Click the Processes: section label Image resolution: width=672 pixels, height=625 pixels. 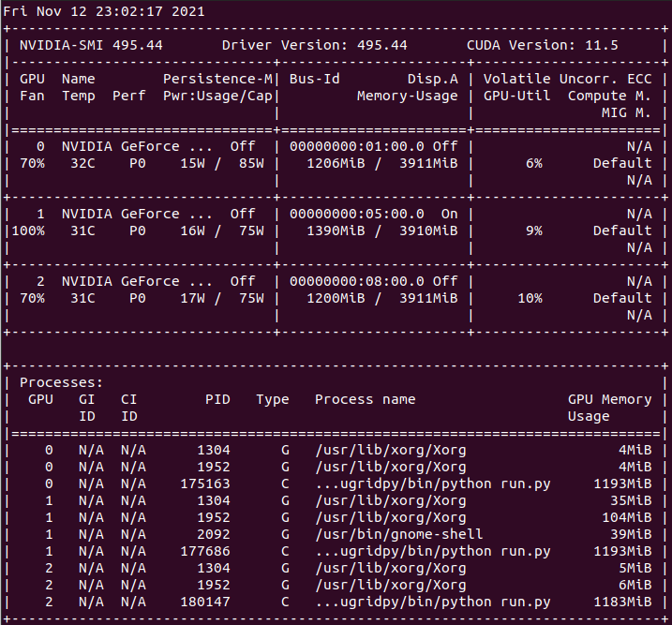(x=61, y=382)
